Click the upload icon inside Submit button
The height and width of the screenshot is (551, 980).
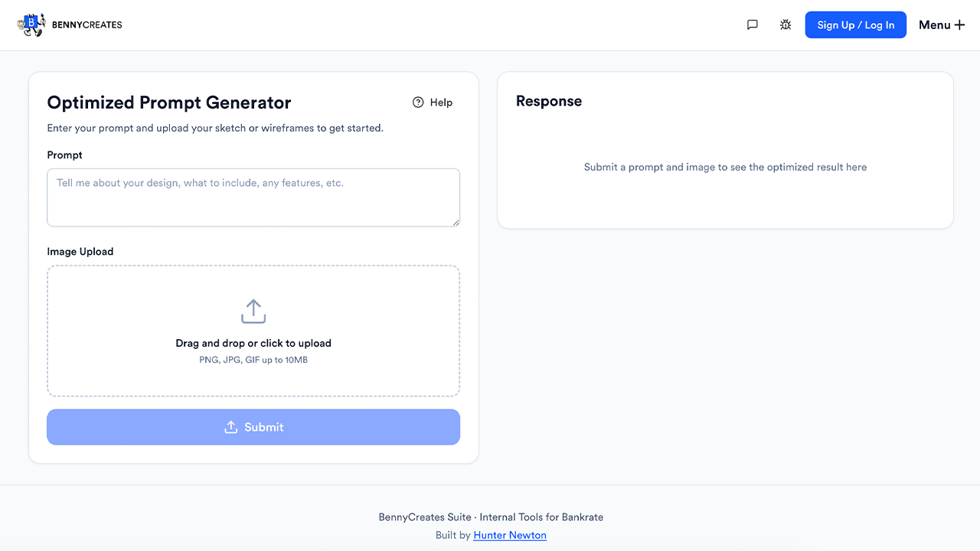(x=230, y=427)
